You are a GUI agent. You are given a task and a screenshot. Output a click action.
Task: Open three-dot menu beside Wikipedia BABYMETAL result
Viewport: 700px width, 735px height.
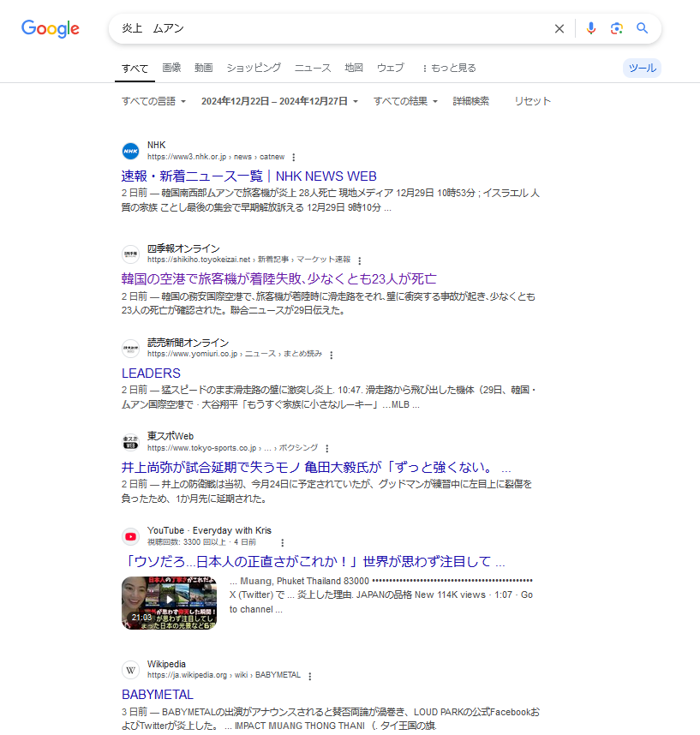[x=309, y=676]
